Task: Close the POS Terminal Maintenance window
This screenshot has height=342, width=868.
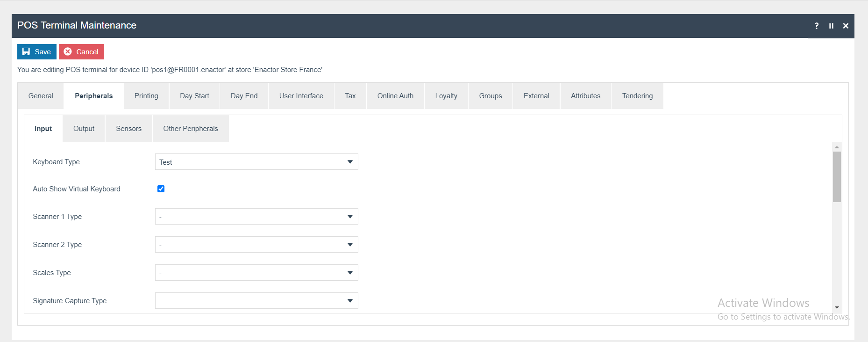Action: click(846, 26)
